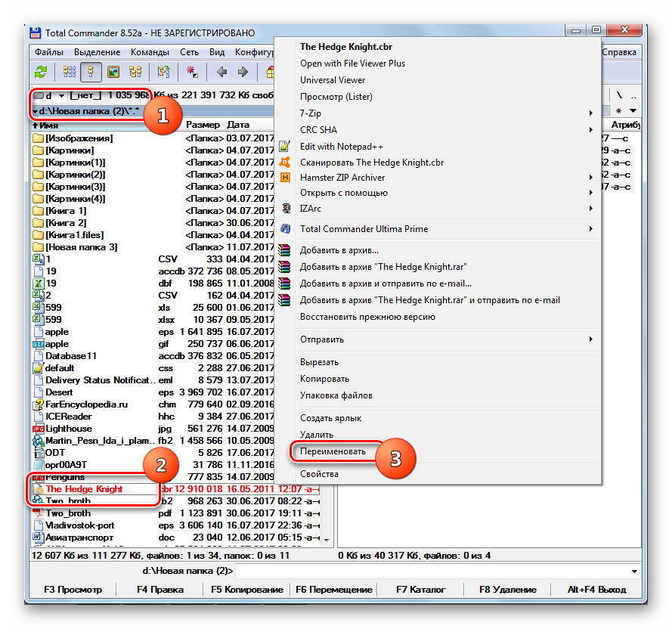Select Удалить in context menu
The height and width of the screenshot is (629, 672).
316,435
